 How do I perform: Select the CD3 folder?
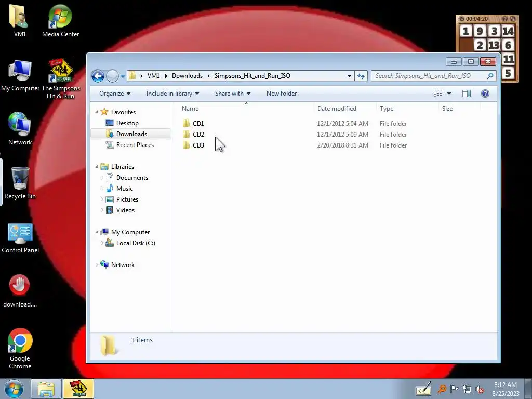pos(198,145)
